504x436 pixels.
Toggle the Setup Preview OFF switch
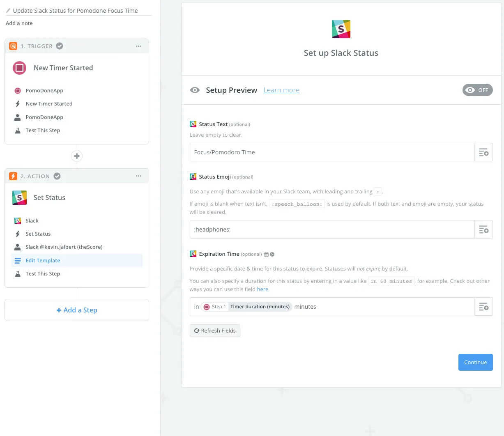[477, 90]
